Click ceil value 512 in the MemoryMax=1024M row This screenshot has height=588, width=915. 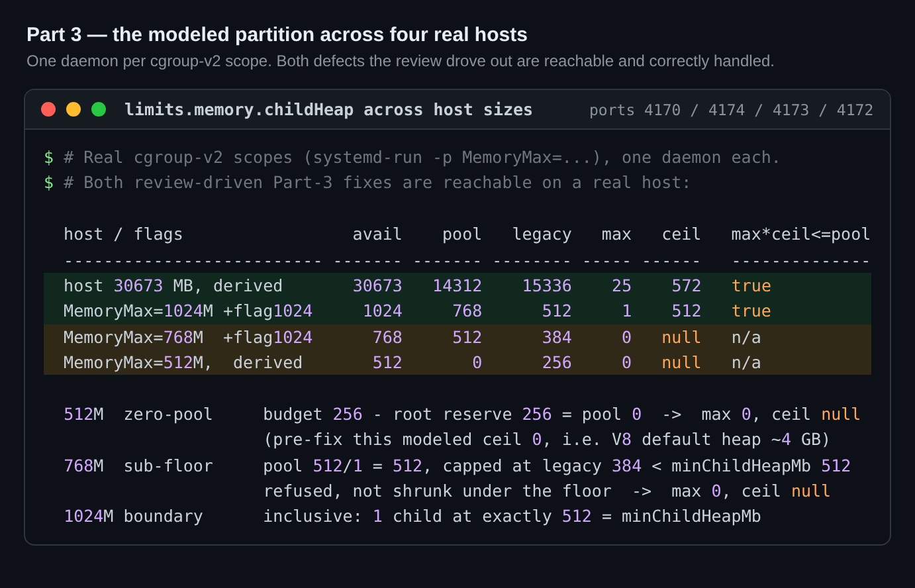click(686, 311)
